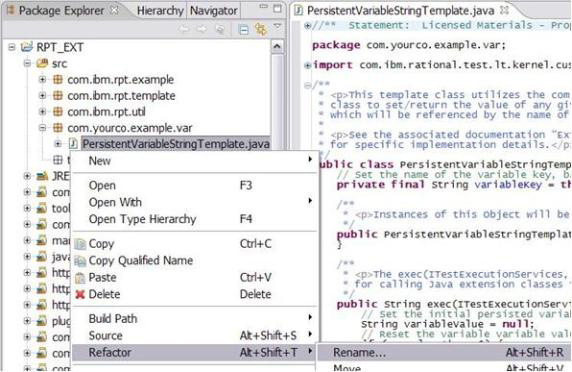
Task: Click the 'mai' jar library icon
Action: tap(42, 240)
